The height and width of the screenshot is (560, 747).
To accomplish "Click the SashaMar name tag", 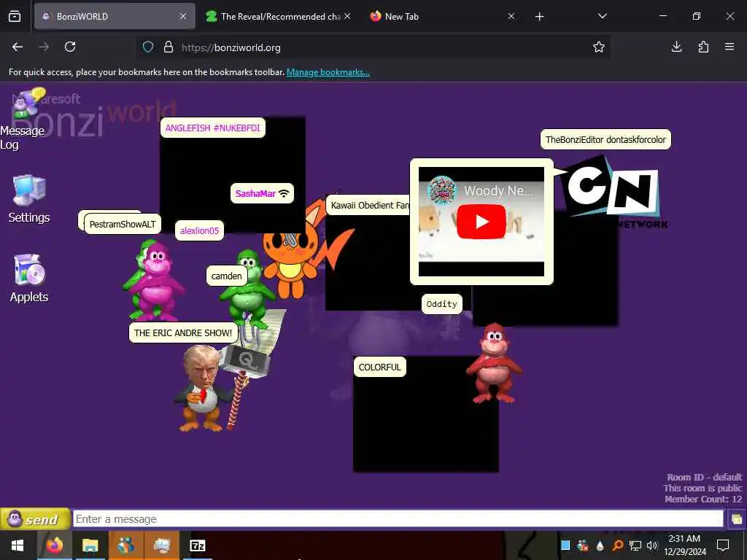I will pyautogui.click(x=262, y=193).
